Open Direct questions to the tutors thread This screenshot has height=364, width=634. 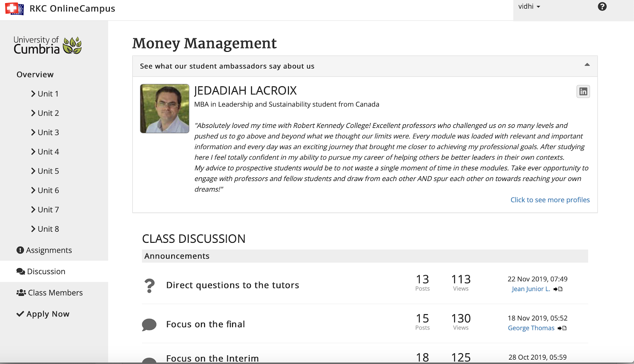tap(232, 285)
